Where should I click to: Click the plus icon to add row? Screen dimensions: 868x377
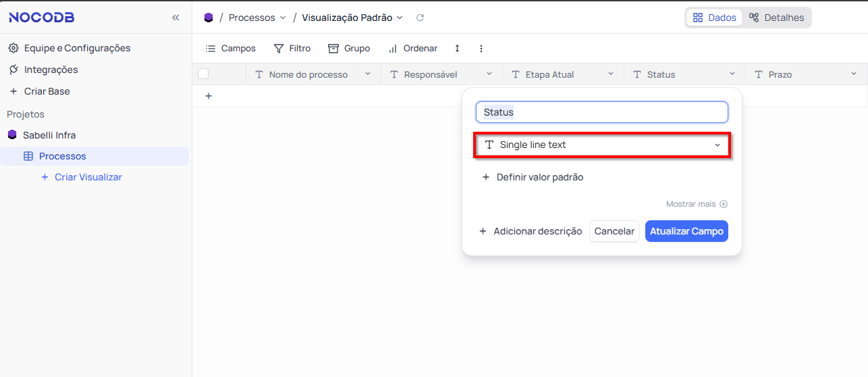point(209,96)
